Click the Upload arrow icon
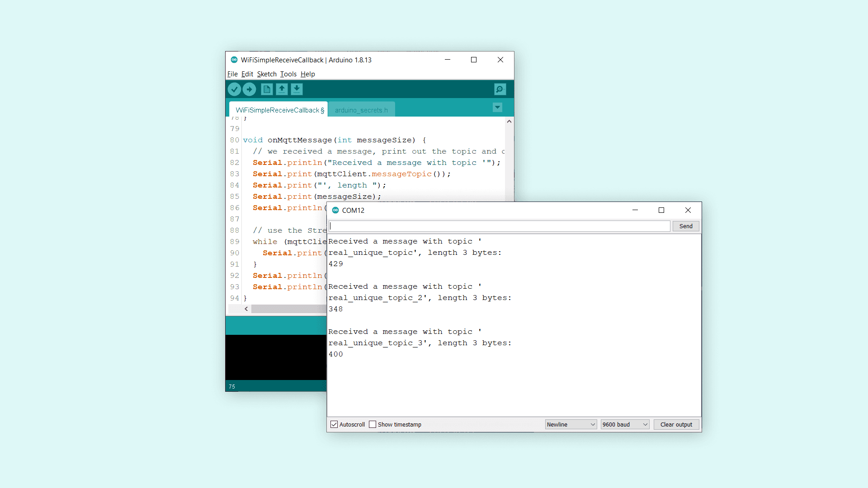The image size is (868, 488). 249,89
